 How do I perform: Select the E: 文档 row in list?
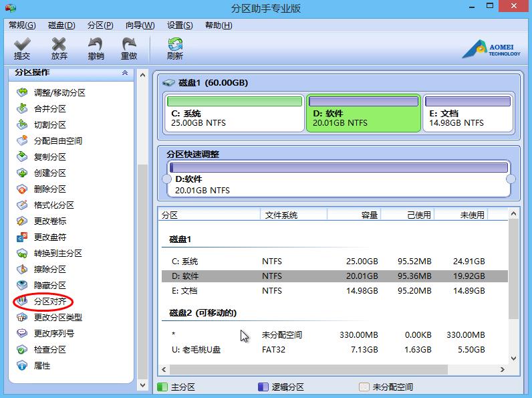[335, 291]
